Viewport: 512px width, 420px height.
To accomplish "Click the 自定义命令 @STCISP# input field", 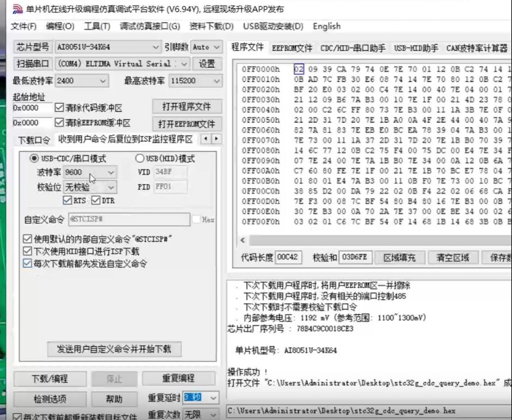I will point(130,219).
